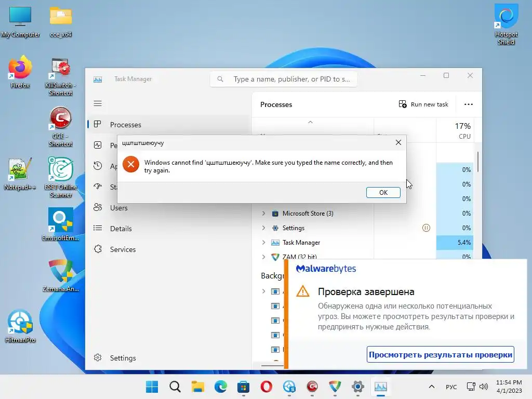Click the Malwarebytes logo in notification
Image resolution: width=532 pixels, height=399 pixels.
(326, 269)
